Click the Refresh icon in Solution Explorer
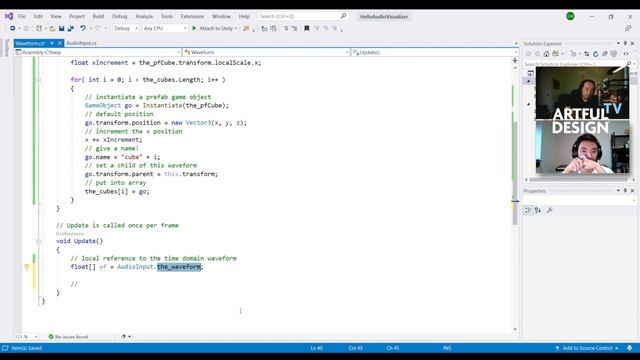Image resolution: width=640 pixels, height=360 pixels. click(596, 53)
